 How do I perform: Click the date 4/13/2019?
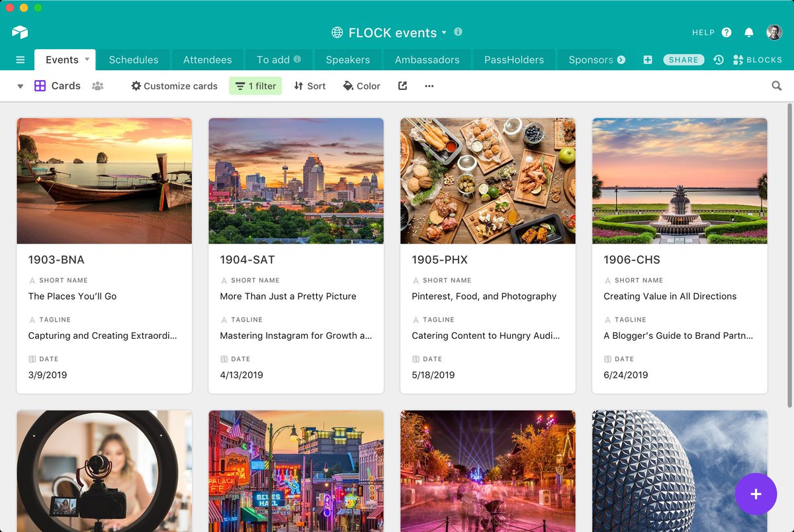click(x=242, y=375)
